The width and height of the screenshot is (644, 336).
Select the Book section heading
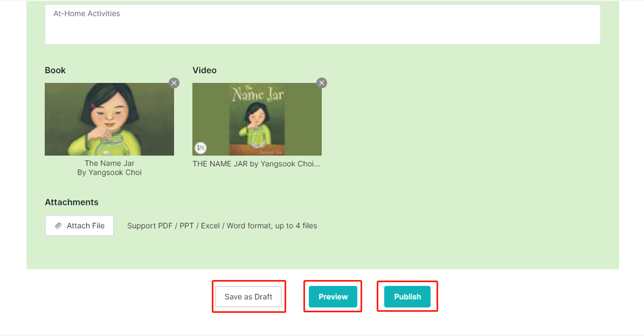(x=55, y=70)
